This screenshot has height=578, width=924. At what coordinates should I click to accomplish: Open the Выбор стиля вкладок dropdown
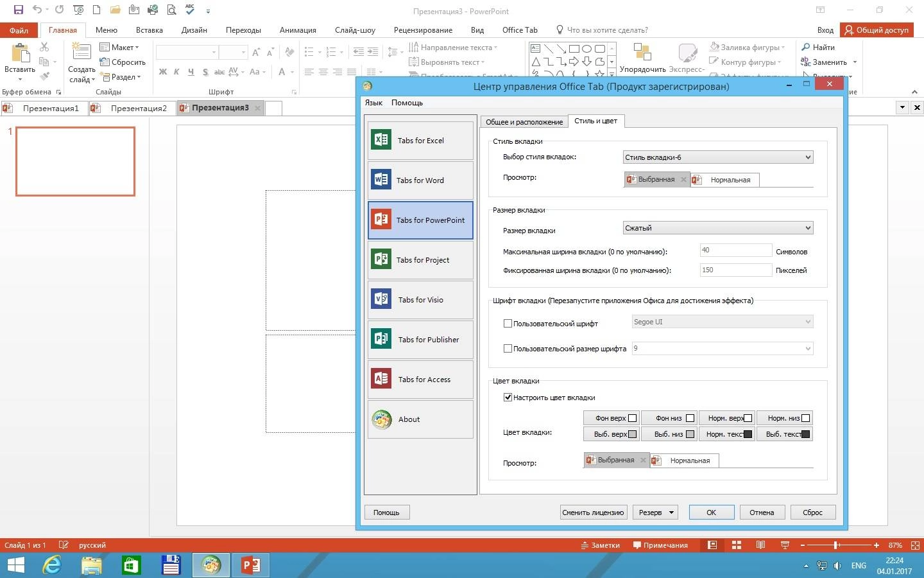[x=718, y=157]
